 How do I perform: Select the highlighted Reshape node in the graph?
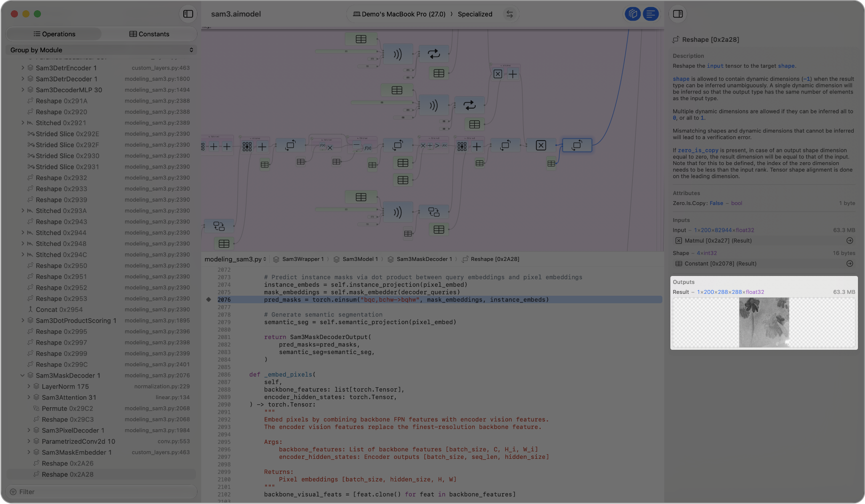click(577, 145)
